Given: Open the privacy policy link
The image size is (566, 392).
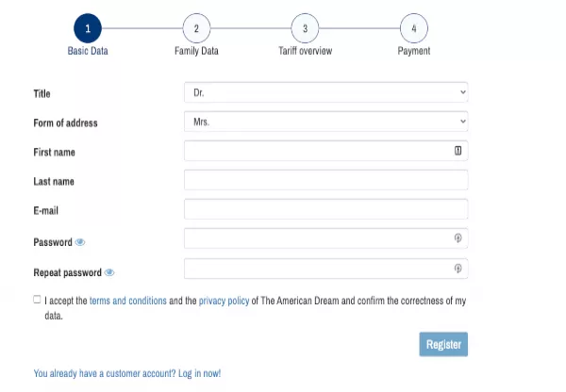Looking at the screenshot, I should point(224,301).
